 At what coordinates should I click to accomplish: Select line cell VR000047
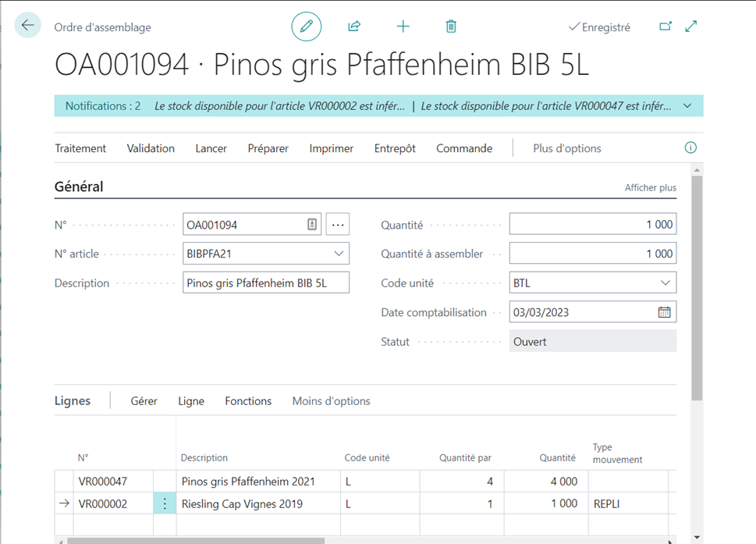pos(113,482)
